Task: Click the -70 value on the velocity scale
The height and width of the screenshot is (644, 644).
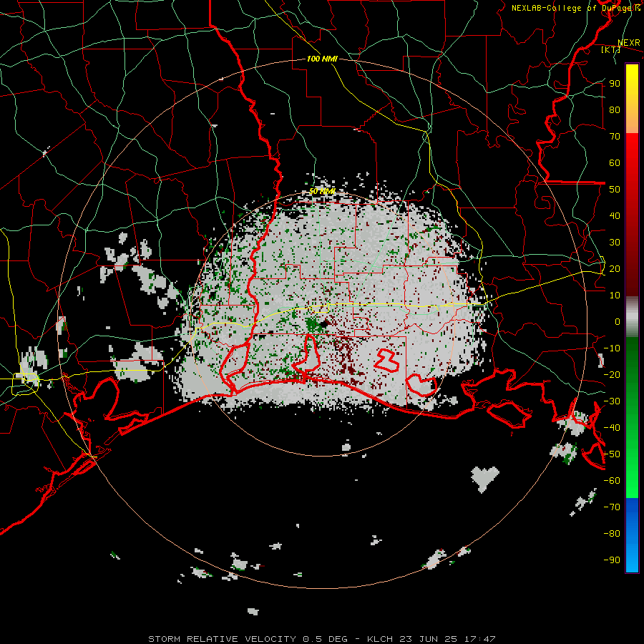Action: 612,507
